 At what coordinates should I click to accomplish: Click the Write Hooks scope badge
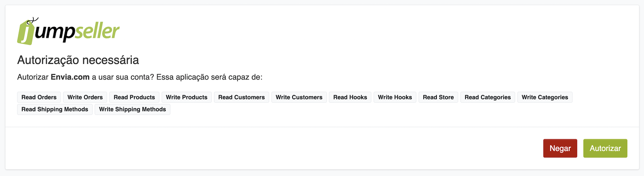pos(395,97)
